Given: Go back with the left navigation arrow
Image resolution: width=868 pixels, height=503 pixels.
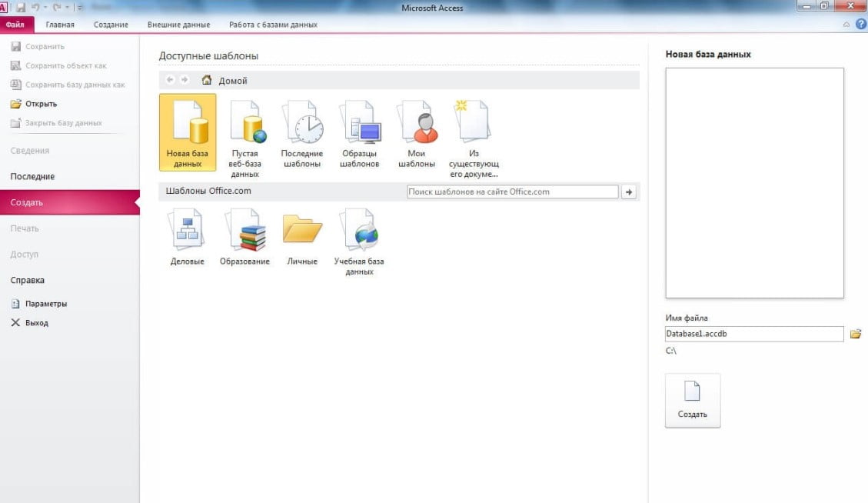Looking at the screenshot, I should click(x=170, y=80).
